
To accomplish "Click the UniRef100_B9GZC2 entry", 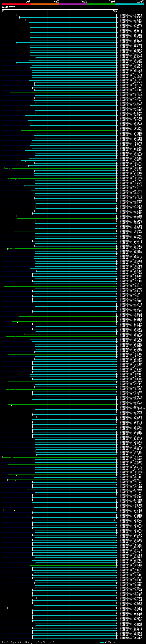I will coord(131,67).
